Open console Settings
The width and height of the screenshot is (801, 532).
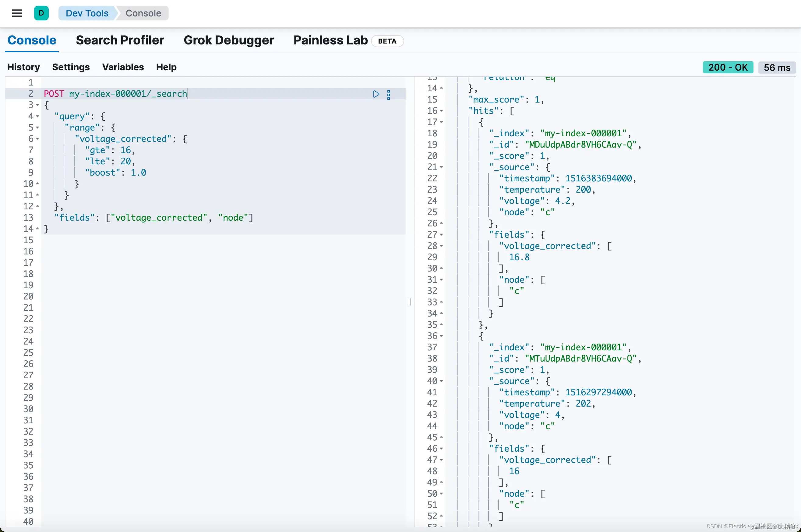pyautogui.click(x=71, y=67)
